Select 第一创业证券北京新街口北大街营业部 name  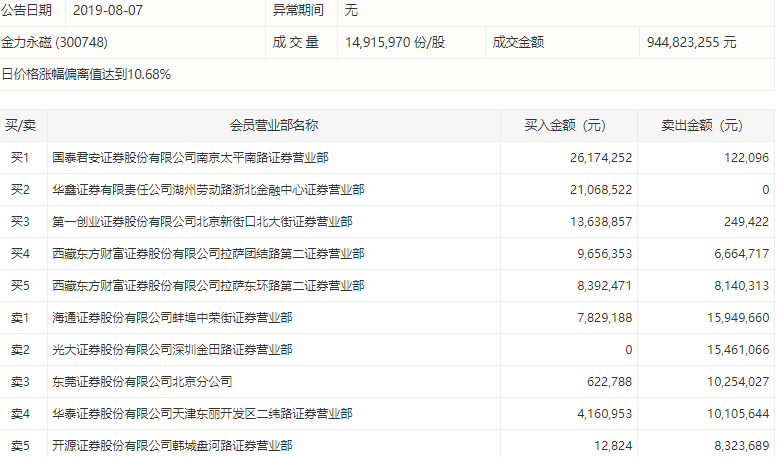point(202,222)
